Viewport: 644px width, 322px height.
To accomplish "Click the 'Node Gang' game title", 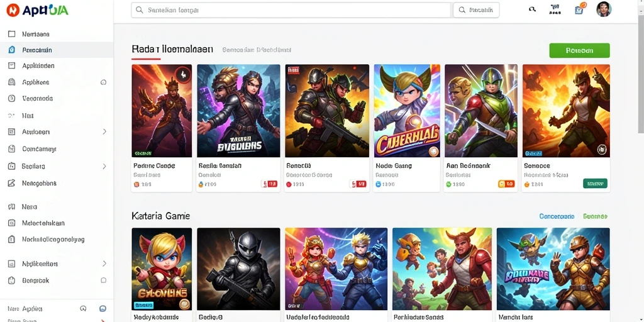I will tap(394, 166).
